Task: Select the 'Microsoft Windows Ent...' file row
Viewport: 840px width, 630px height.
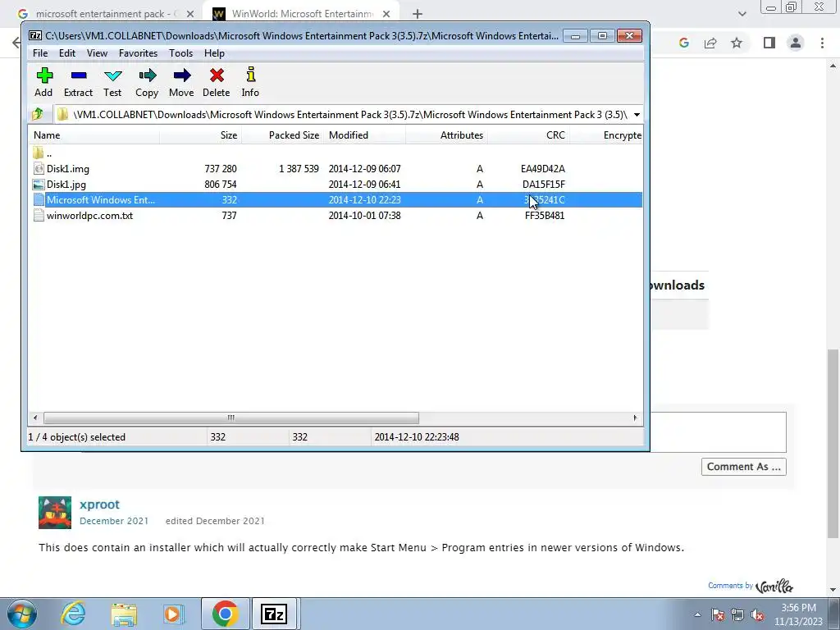Action: pyautogui.click(x=336, y=200)
